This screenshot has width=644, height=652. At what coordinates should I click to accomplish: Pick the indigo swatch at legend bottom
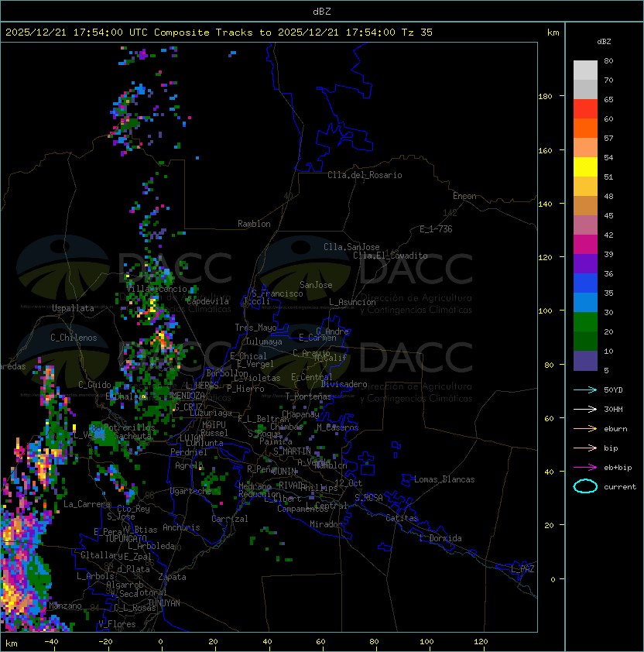pyautogui.click(x=585, y=361)
